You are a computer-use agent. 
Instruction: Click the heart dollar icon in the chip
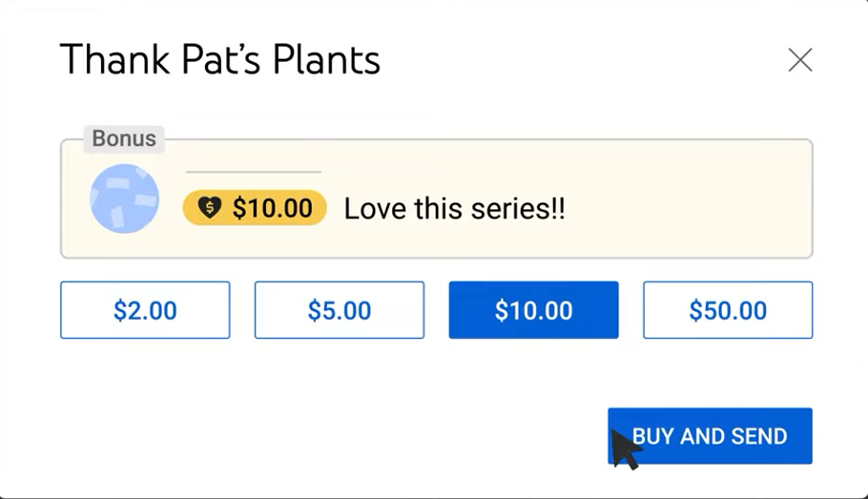pyautogui.click(x=209, y=208)
